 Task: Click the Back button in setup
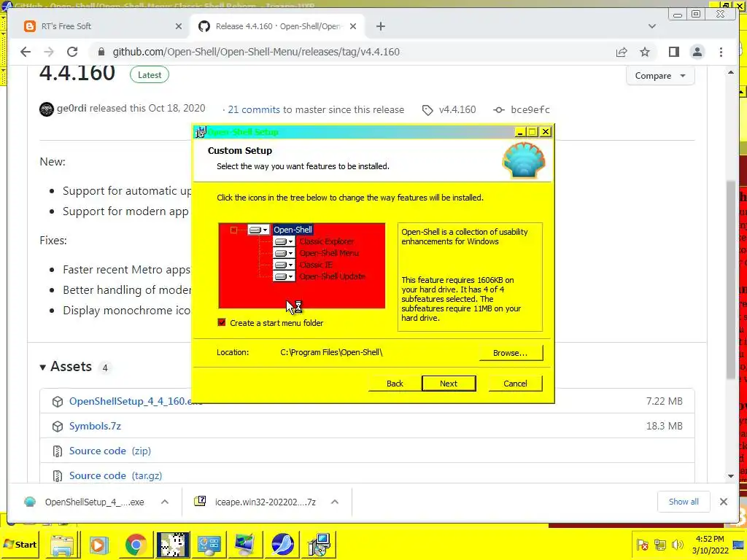point(395,384)
